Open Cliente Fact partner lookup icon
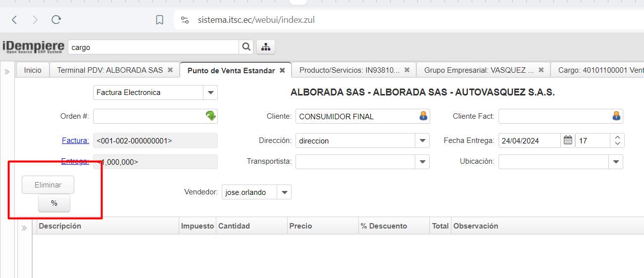 point(616,116)
